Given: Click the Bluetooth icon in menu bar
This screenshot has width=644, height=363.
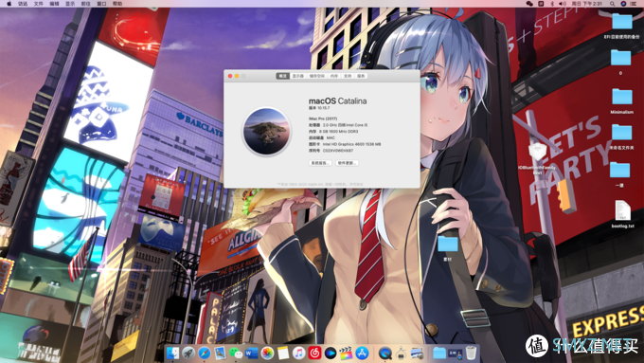Looking at the screenshot, I should tap(552, 3).
